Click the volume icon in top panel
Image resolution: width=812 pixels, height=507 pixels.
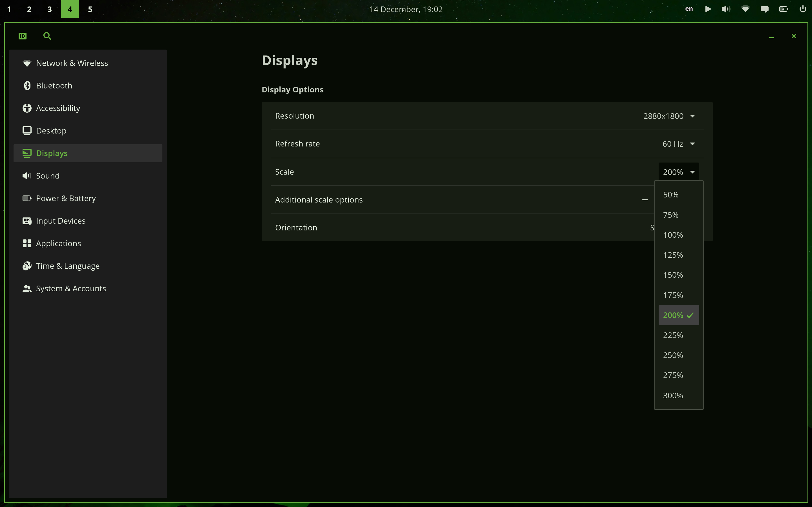pyautogui.click(x=726, y=9)
